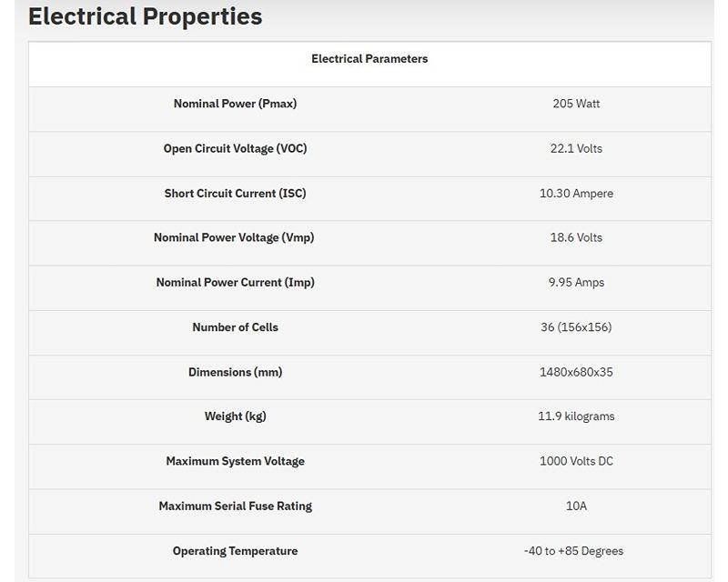Viewport: 728px width, 582px height.
Task: Click Short Circuit Current (ISC) label
Action: [236, 193]
